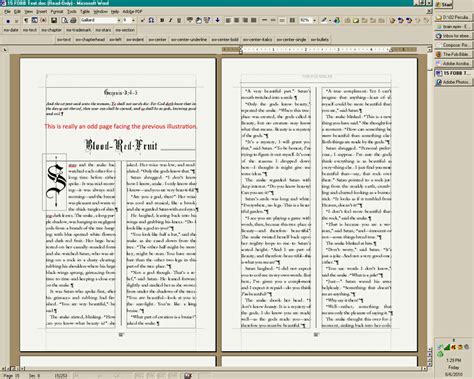Viewport: 474px width, 379px height.
Task: Toggle Italic formatting in the toolbar
Action: pos(170,20)
